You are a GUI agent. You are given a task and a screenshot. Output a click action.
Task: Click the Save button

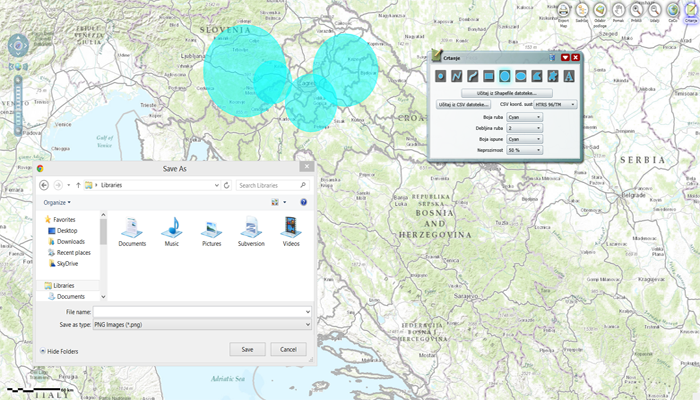coord(247,349)
